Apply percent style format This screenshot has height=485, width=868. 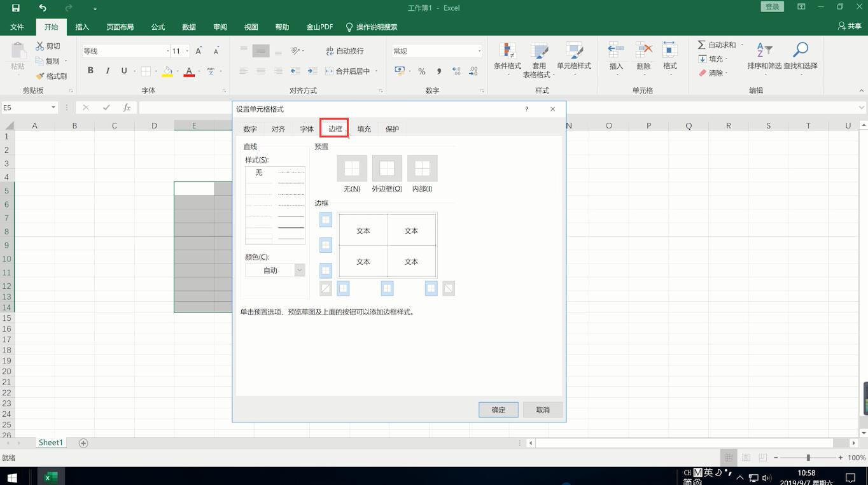coord(421,71)
